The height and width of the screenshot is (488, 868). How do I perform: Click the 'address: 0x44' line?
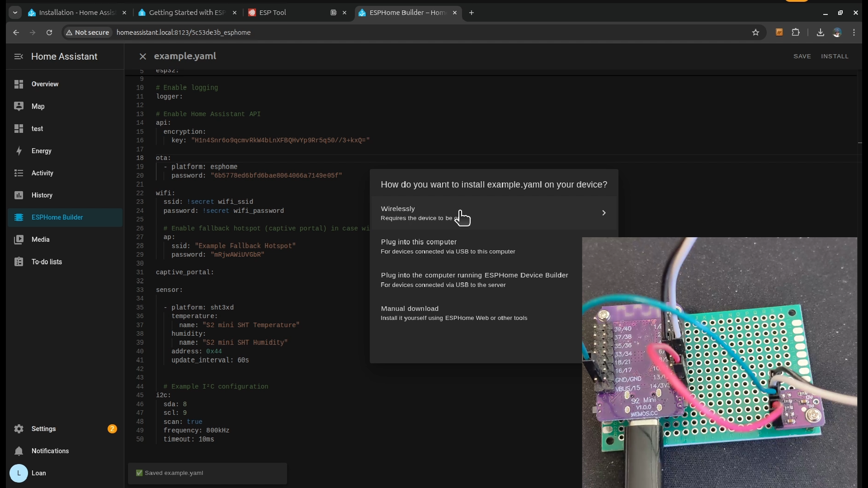[197, 352]
